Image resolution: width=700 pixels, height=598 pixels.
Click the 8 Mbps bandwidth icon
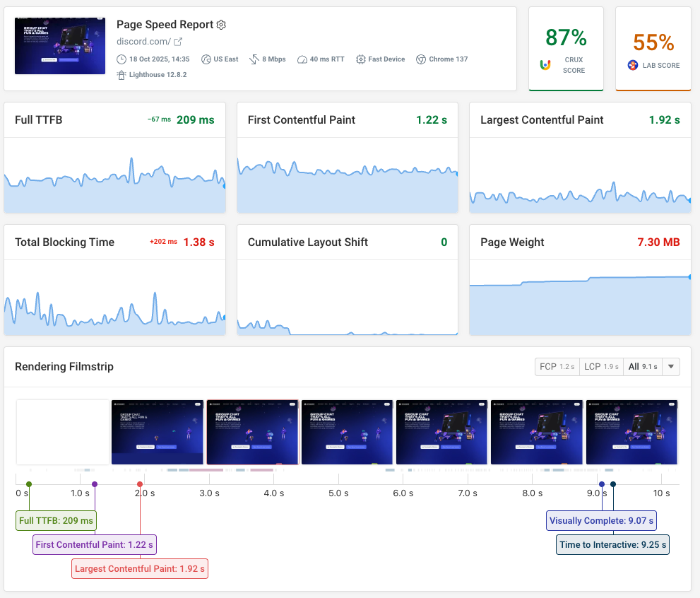tap(254, 59)
